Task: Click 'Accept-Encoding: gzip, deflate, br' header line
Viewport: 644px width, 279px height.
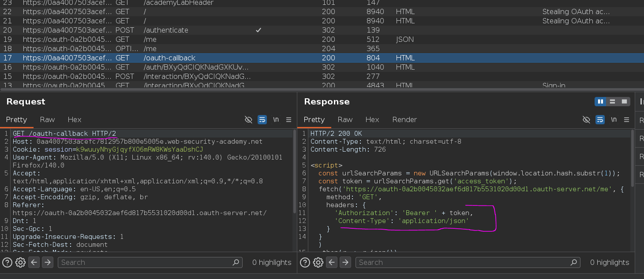Action: (81, 197)
